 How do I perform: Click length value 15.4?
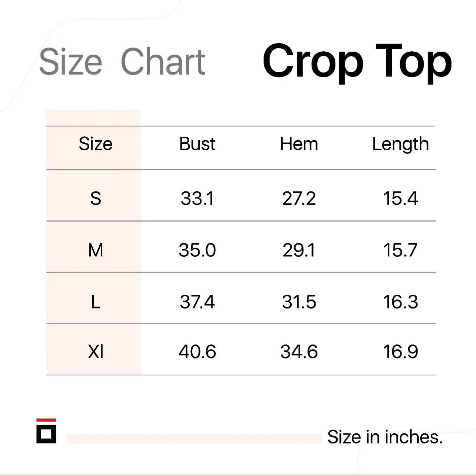(400, 198)
